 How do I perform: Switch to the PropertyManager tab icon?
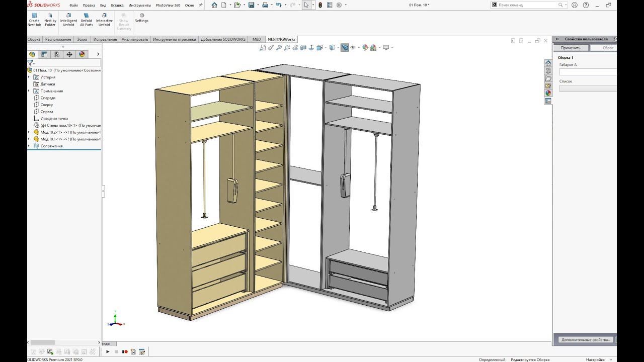tap(44, 54)
